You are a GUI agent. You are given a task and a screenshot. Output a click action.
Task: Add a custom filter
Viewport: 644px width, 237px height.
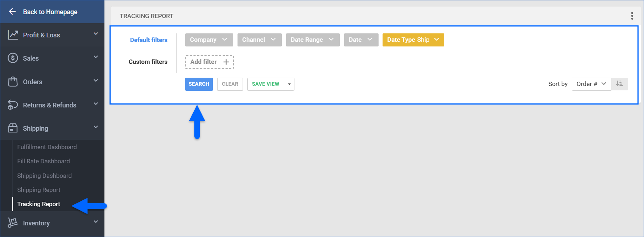point(209,62)
